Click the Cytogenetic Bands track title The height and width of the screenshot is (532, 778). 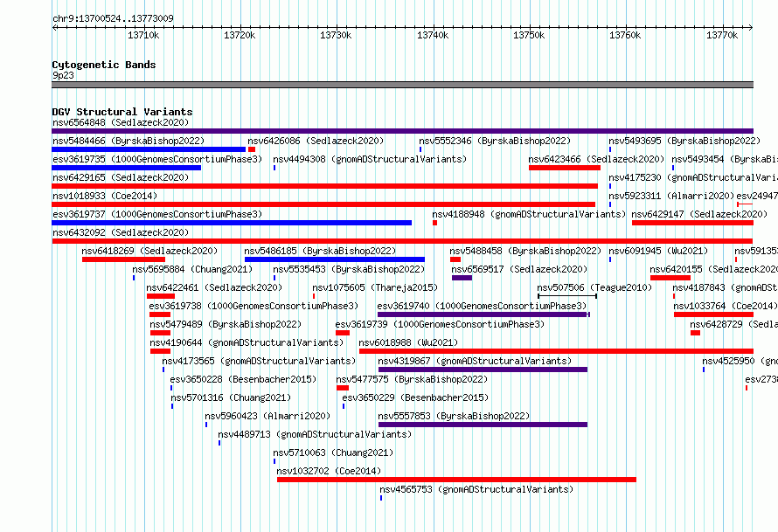click(104, 65)
